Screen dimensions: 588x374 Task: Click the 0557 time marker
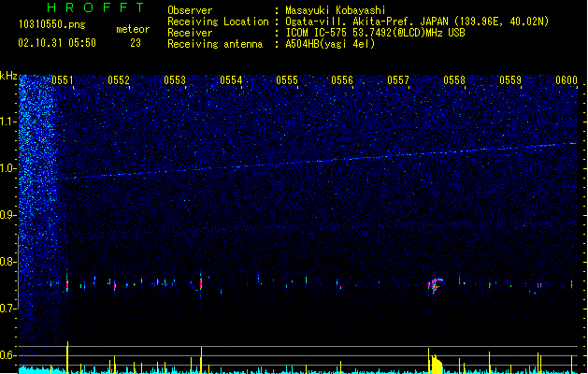(x=398, y=80)
